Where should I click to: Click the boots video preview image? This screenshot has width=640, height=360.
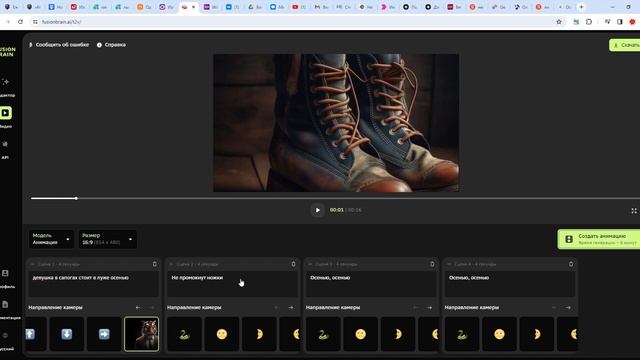coord(336,123)
